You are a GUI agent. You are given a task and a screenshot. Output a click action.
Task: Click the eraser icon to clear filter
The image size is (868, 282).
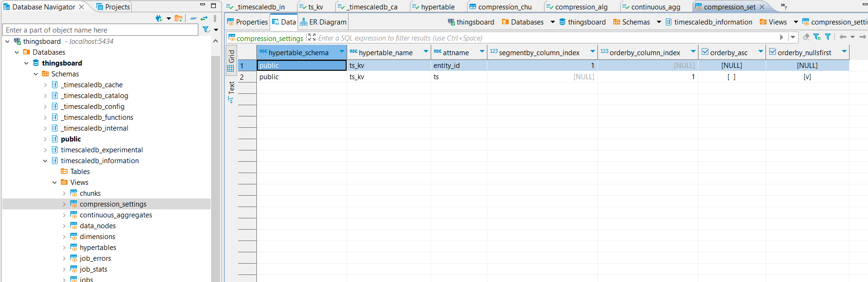806,37
